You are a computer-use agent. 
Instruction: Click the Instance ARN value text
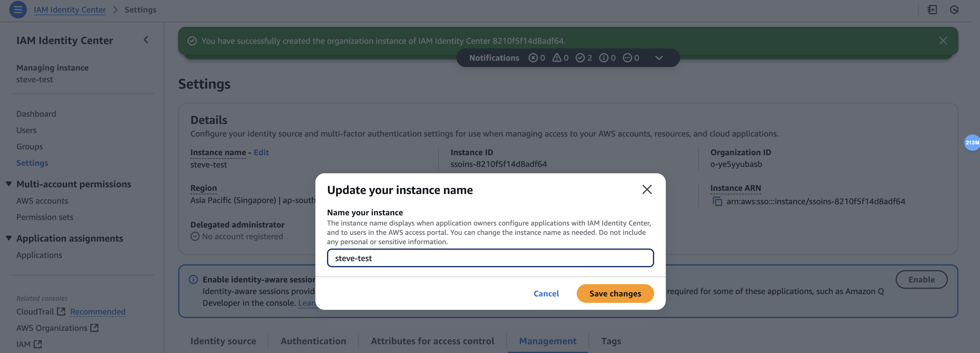[816, 201]
